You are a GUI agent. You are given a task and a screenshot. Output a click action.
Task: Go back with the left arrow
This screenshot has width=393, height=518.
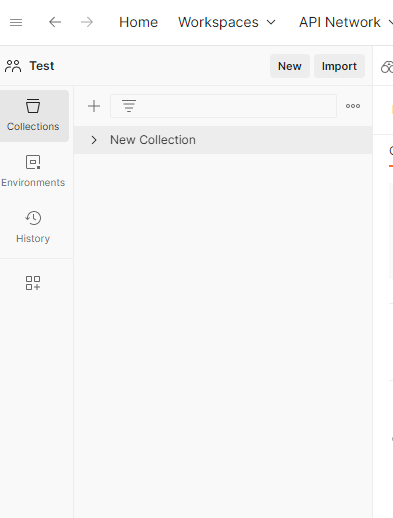click(55, 22)
